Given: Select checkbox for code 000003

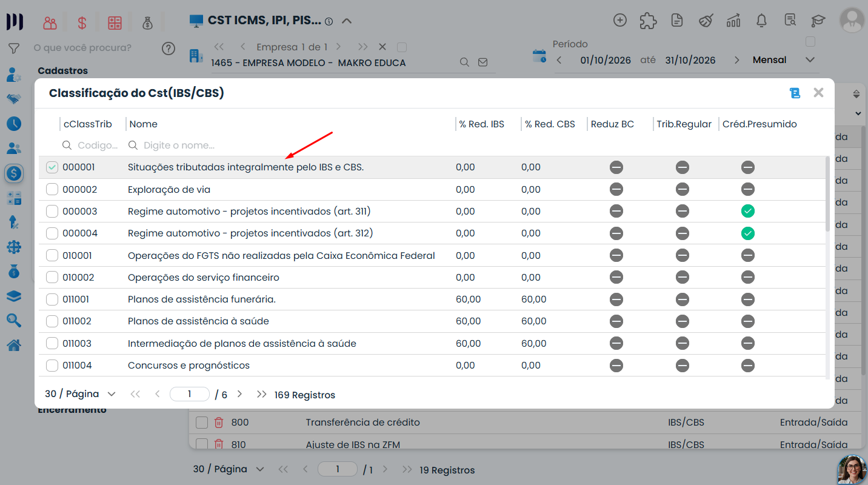Looking at the screenshot, I should (52, 212).
